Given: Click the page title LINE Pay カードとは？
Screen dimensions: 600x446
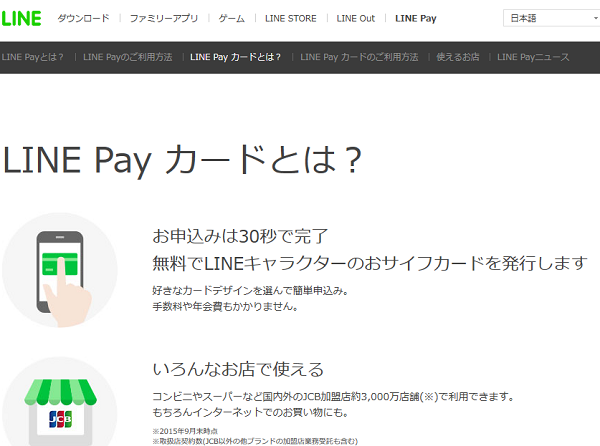Looking at the screenshot, I should tap(182, 160).
